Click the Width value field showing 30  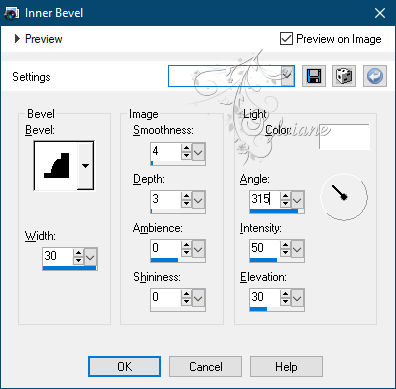57,256
